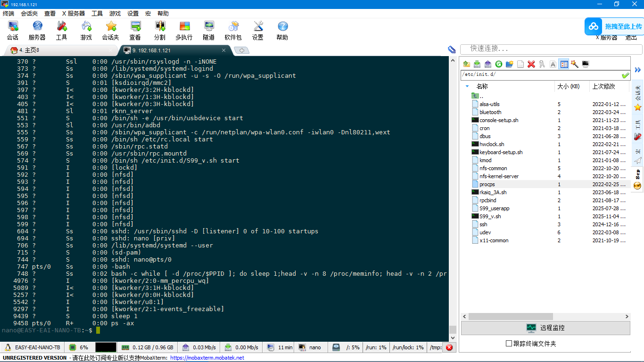Enable 跟踪终端文件夹 checkbox

509,344
